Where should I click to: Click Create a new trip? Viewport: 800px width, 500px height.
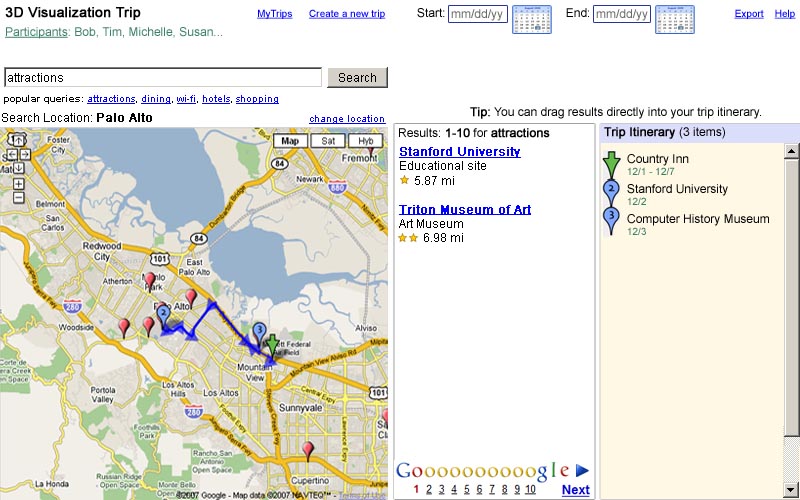pos(346,14)
